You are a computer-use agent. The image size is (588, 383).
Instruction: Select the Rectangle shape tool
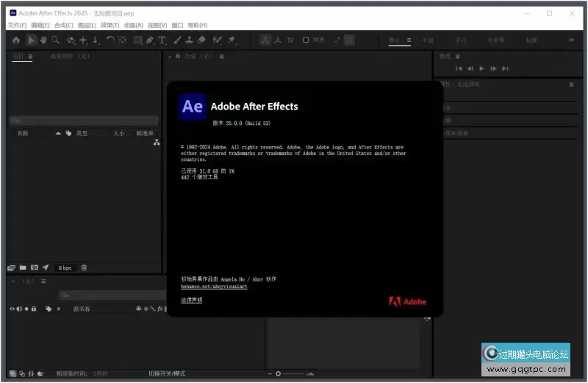tap(137, 40)
